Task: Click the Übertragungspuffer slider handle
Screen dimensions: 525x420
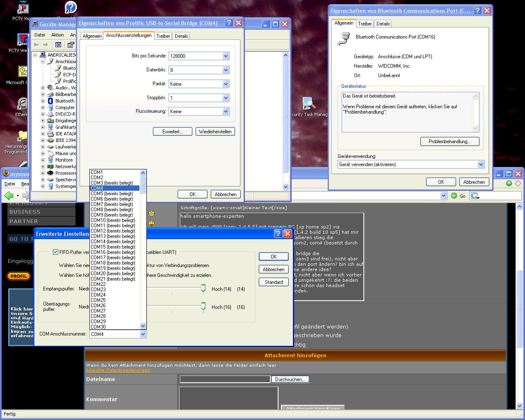Action: [203, 307]
